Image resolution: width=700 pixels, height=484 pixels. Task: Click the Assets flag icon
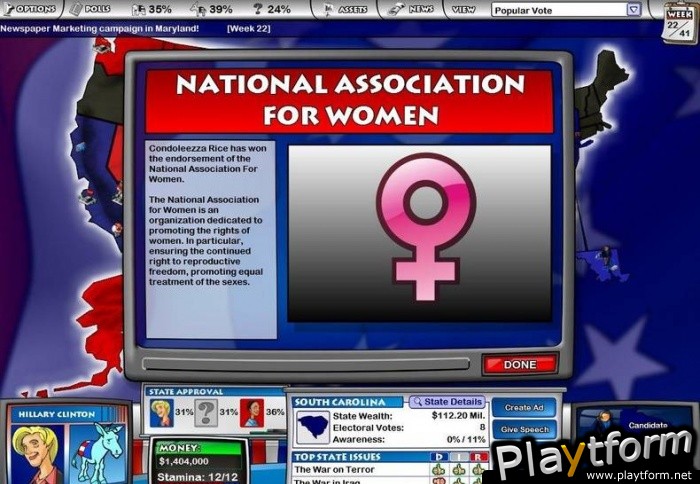[328, 9]
